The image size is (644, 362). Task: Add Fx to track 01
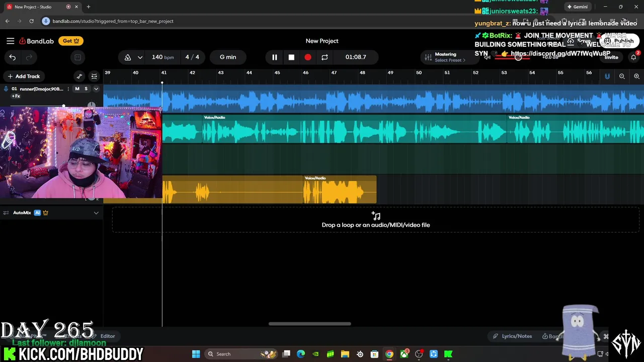16,96
